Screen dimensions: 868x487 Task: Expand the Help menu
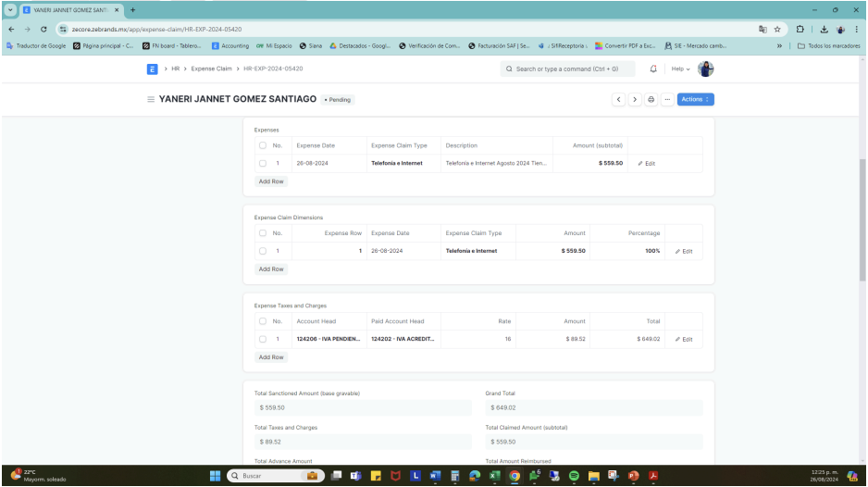point(680,69)
